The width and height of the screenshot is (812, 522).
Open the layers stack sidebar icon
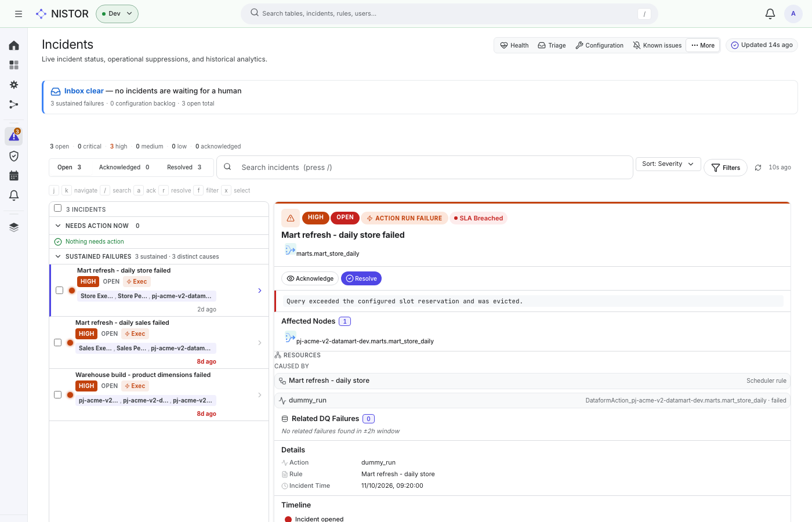tap(14, 227)
